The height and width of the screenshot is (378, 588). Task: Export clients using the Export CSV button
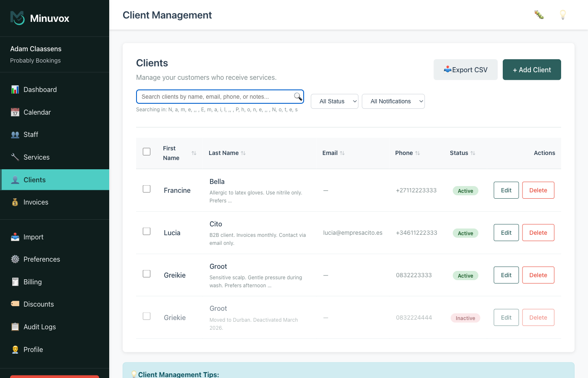click(x=465, y=69)
